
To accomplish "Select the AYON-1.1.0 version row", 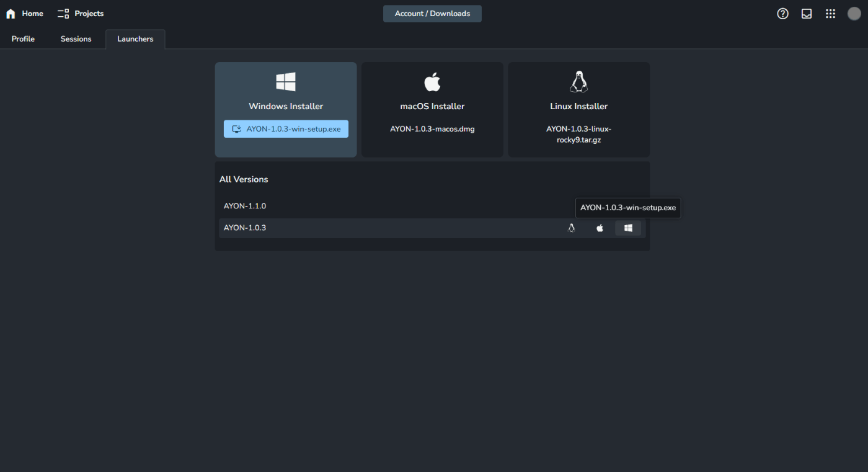I will 432,206.
